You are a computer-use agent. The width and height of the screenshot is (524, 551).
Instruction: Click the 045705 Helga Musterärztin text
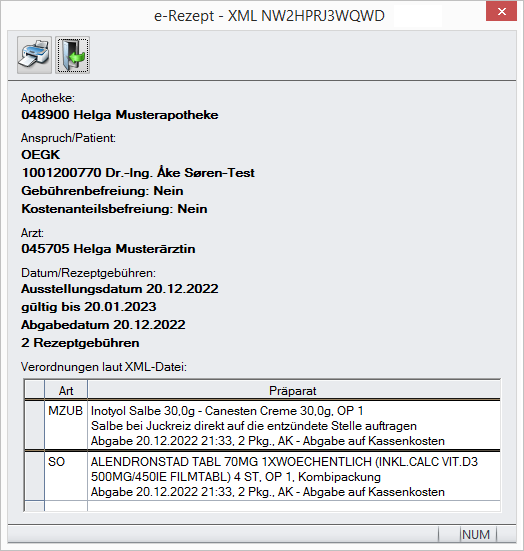108,249
